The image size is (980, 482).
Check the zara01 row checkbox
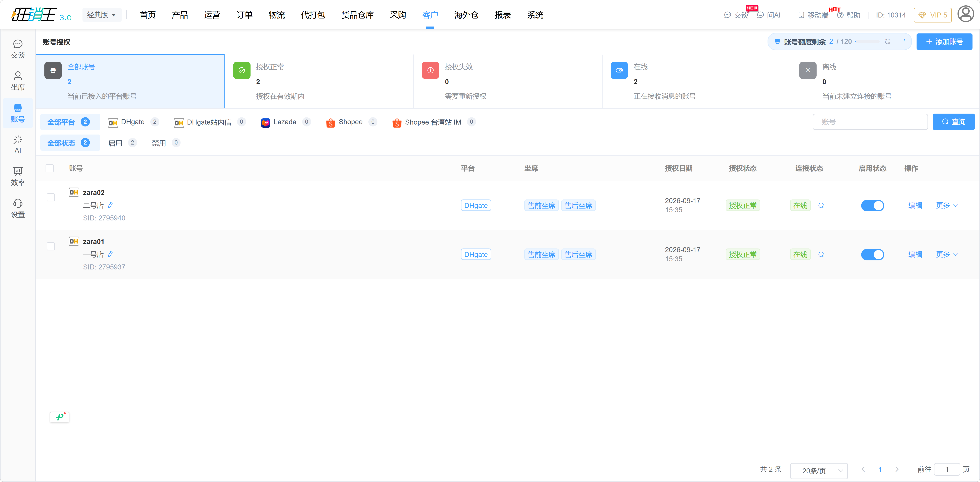coord(51,246)
